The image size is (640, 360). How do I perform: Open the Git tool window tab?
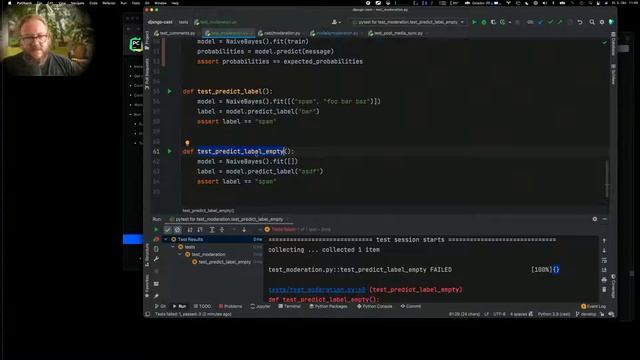coord(160,306)
